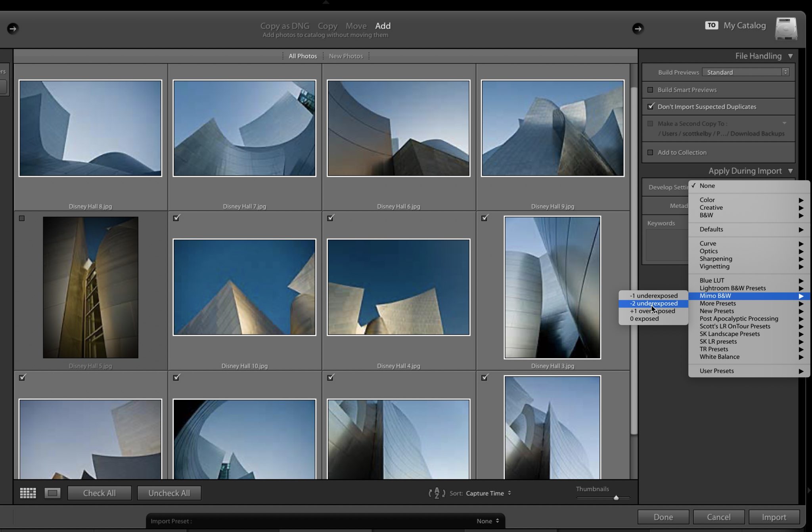This screenshot has width=812, height=532.
Task: Disable Don't Import Suspected Duplicates
Action: coord(651,106)
